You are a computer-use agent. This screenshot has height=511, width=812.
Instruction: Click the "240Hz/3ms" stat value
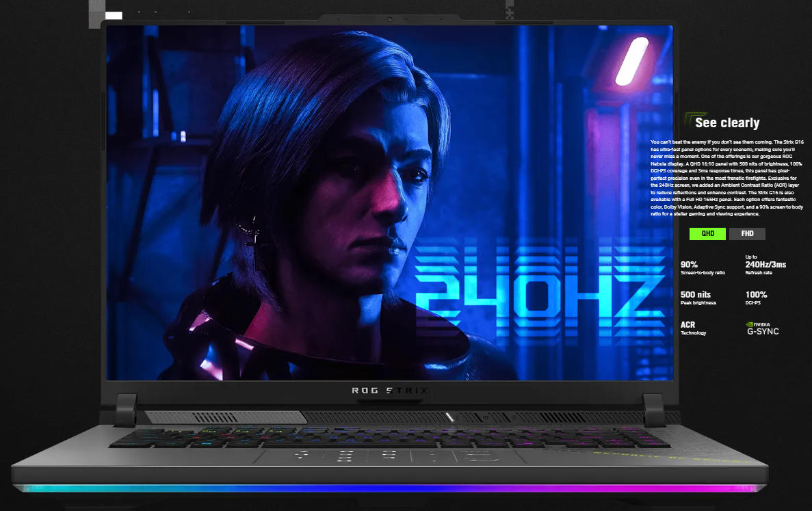click(765, 265)
